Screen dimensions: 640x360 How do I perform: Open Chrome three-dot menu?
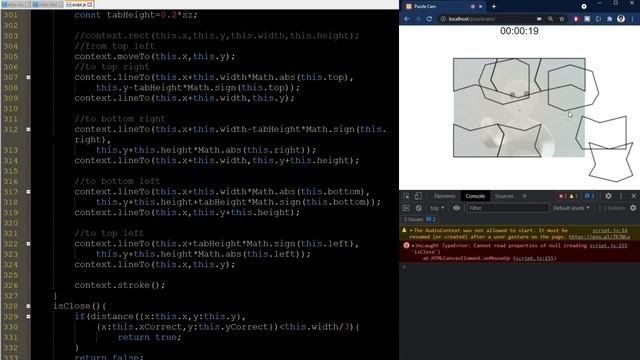click(x=633, y=19)
